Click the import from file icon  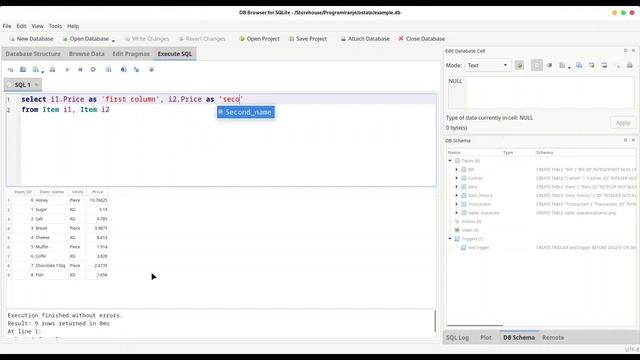(x=591, y=65)
